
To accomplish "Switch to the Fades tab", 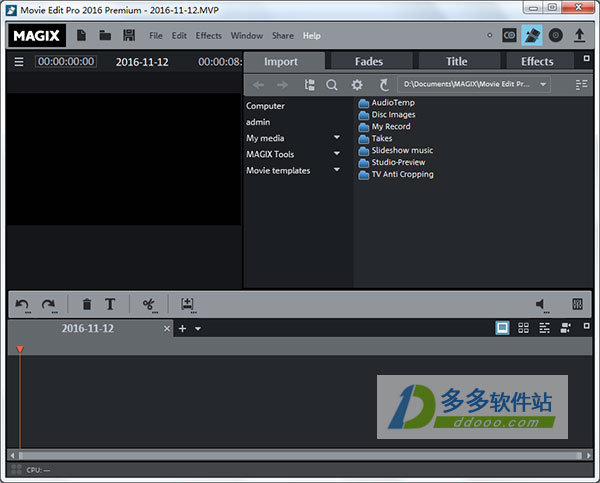I will pyautogui.click(x=372, y=61).
